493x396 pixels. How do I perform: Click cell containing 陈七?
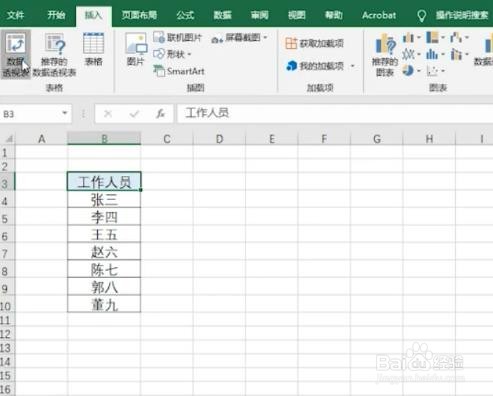pos(104,269)
